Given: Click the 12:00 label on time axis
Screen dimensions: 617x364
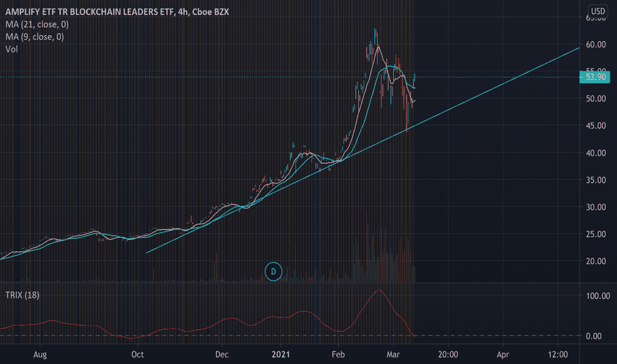Looking at the screenshot, I should coord(558,355).
